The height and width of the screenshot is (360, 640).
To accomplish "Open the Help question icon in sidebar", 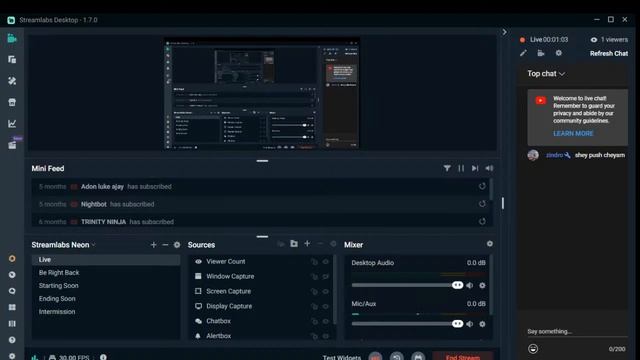I will coord(12,340).
